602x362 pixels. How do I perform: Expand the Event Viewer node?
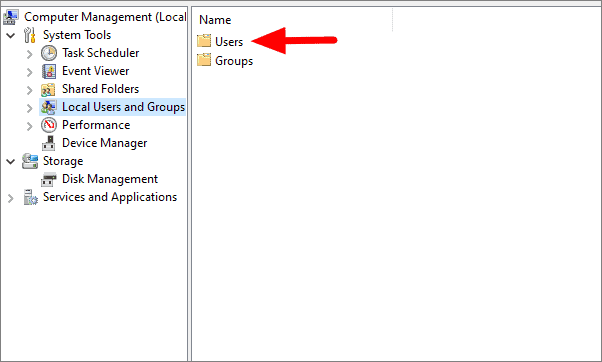30,72
